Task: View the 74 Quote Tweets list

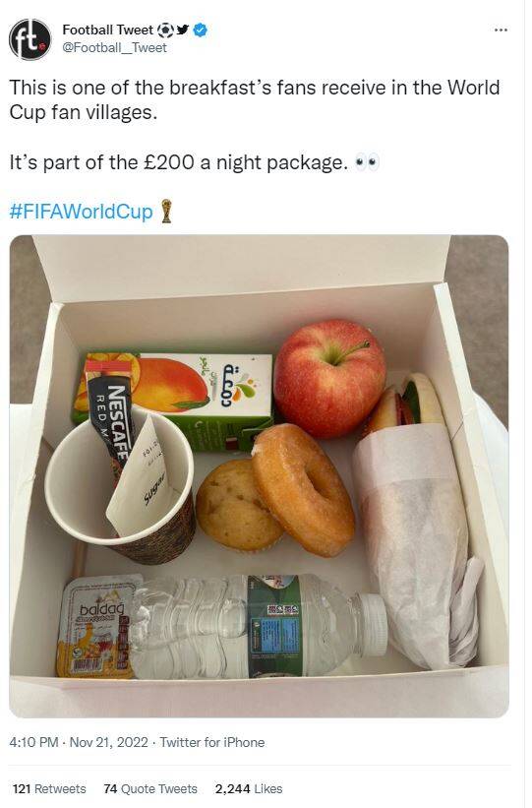Action: 150,789
